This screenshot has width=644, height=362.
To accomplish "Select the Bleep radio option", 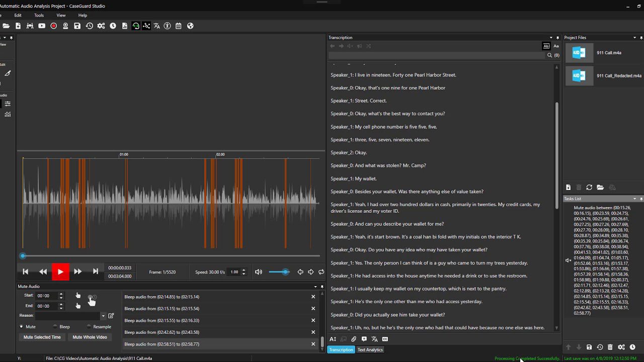I will pos(55,327).
